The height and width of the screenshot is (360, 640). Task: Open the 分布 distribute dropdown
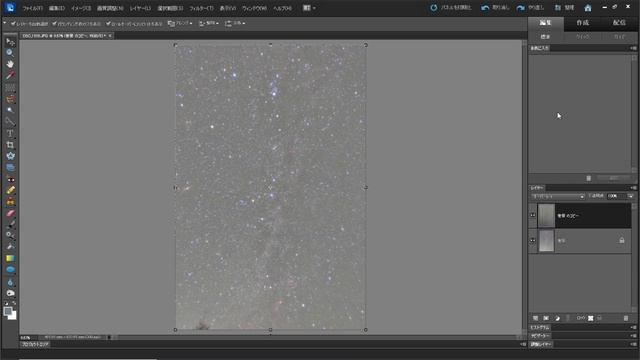235,24
